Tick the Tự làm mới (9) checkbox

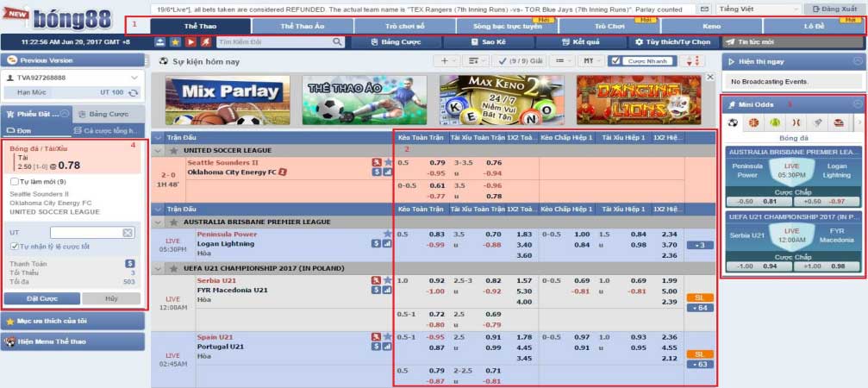pos(15,182)
